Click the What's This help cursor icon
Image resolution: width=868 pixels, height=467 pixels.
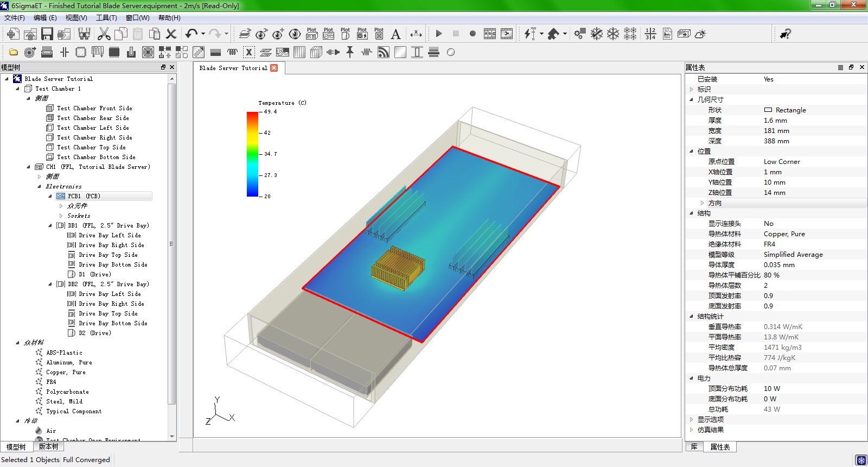785,34
